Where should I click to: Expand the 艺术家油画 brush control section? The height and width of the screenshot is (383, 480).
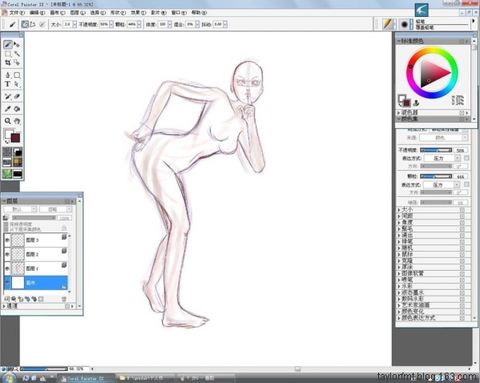(x=399, y=305)
